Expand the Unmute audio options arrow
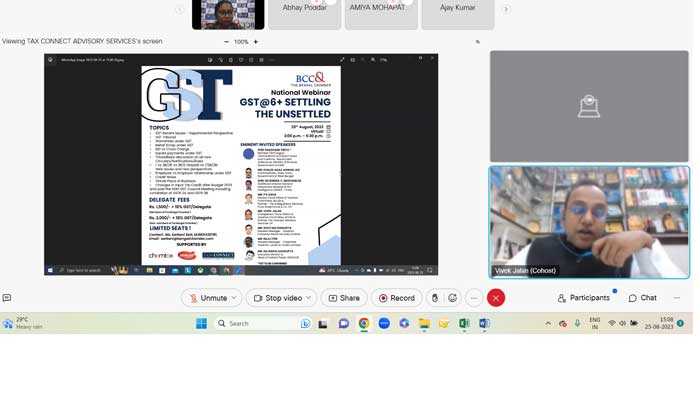 233,298
